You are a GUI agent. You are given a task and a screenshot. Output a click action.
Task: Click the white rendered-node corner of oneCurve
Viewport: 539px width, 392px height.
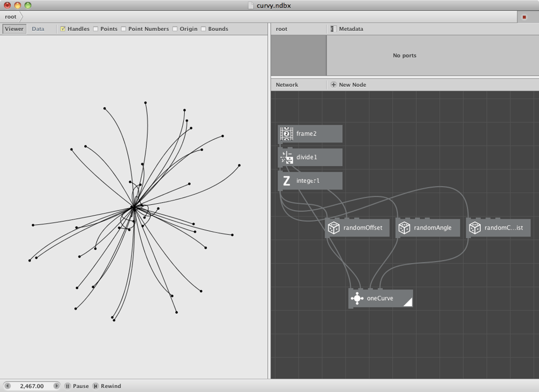pos(409,302)
